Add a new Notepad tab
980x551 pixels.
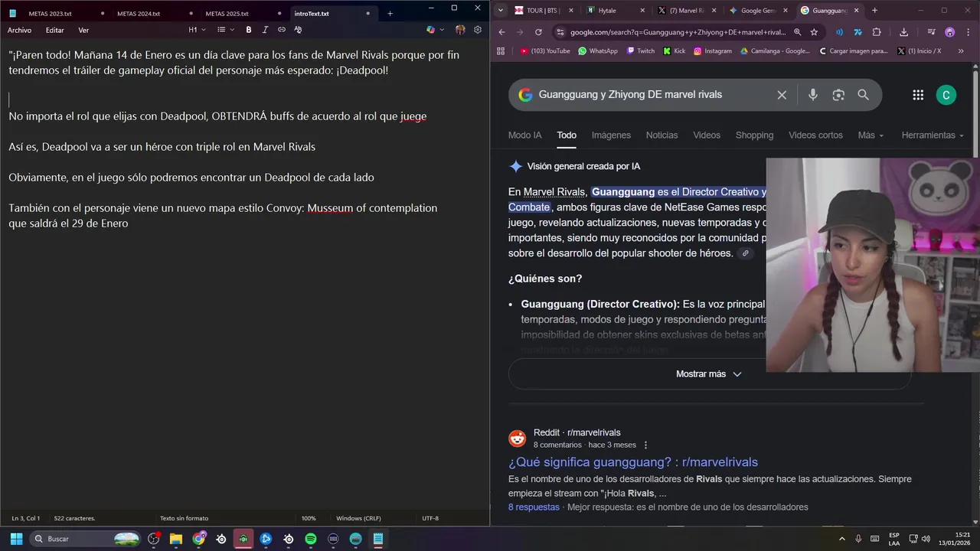point(390,13)
